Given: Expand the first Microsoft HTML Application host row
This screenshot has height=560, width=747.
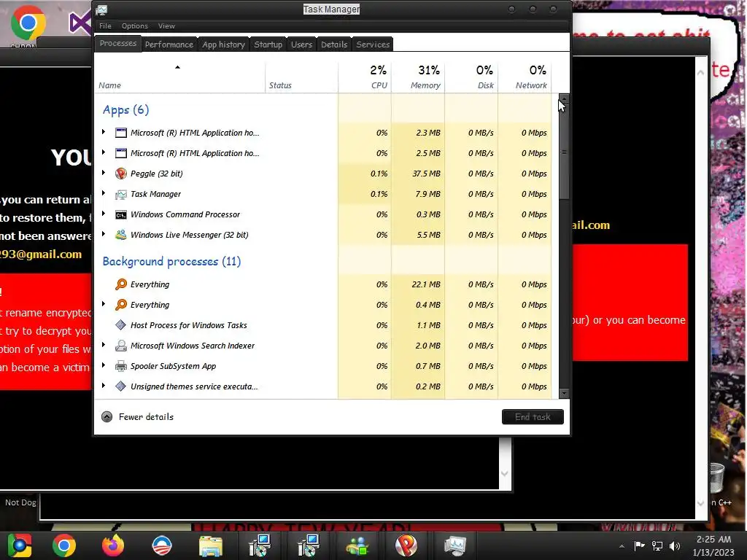Looking at the screenshot, I should coord(104,132).
